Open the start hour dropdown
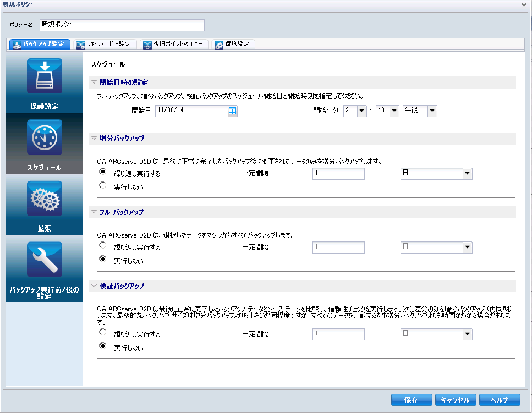This screenshot has width=532, height=413. point(361,111)
